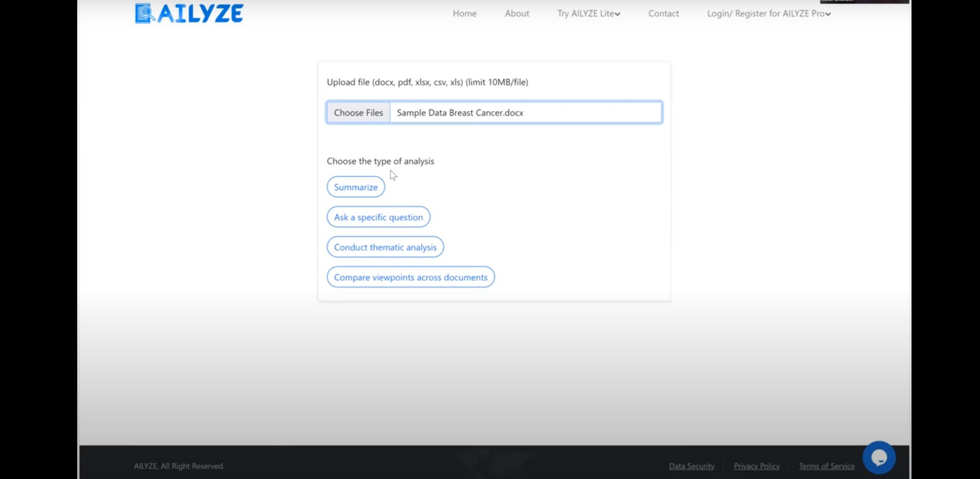The image size is (980, 479).
Task: Open the Terms of Service link
Action: [x=827, y=466]
